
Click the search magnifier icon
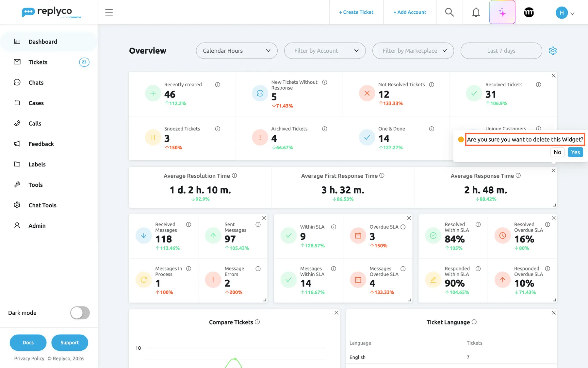(449, 12)
